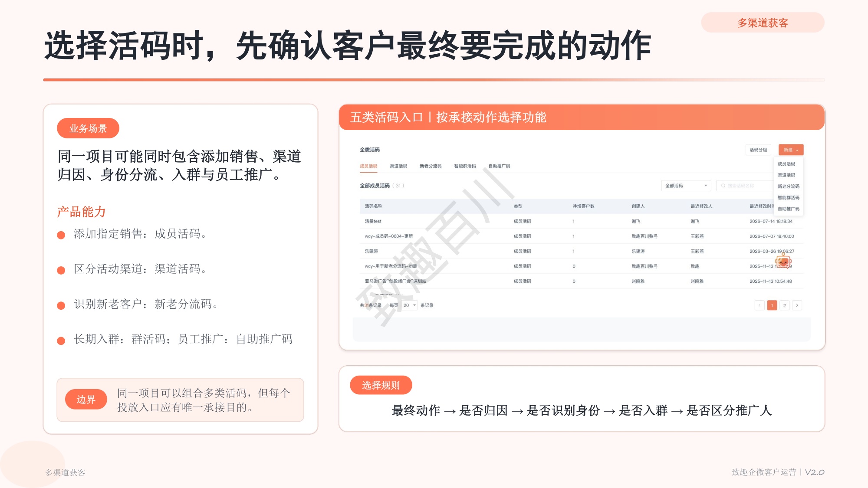Click the 搜索活码名称 search field
Screen dimensions: 868x488
pos(745,186)
